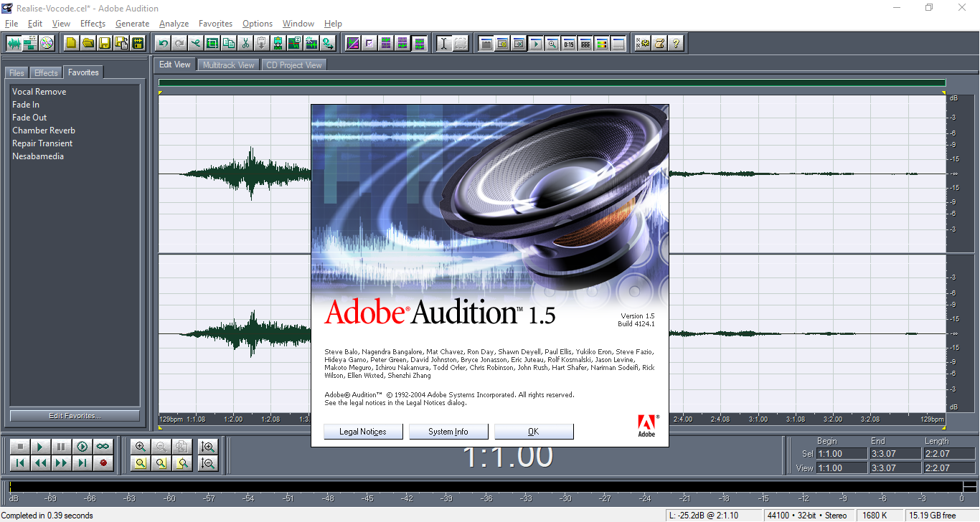
Task: Open the Analyze menu
Action: (174, 24)
